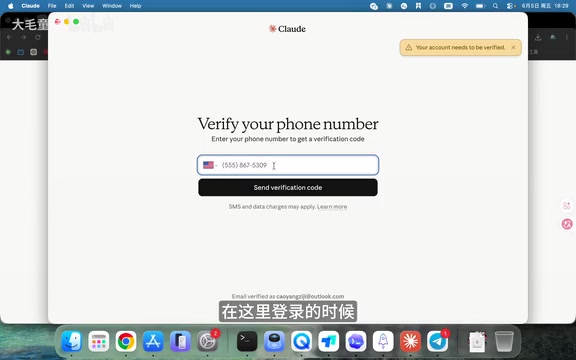Open Finder from the dock
This screenshot has height=360, width=576.
(x=71, y=341)
